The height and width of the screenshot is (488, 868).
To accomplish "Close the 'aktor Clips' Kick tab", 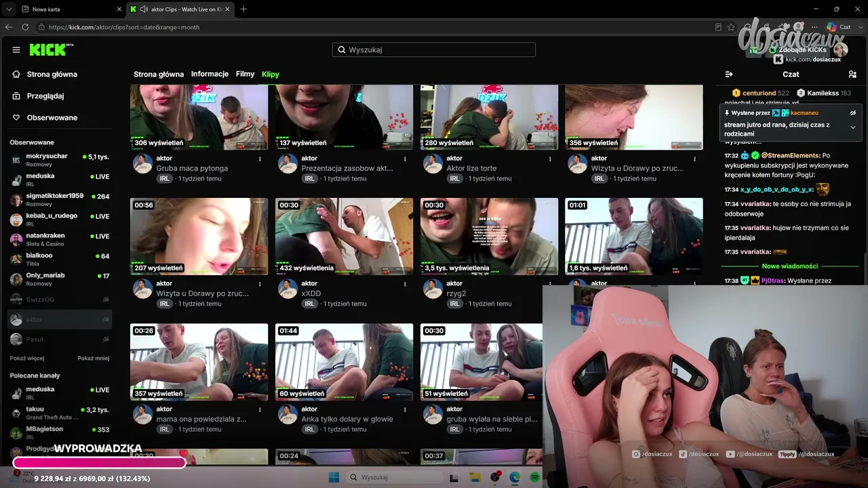I will pos(227,9).
